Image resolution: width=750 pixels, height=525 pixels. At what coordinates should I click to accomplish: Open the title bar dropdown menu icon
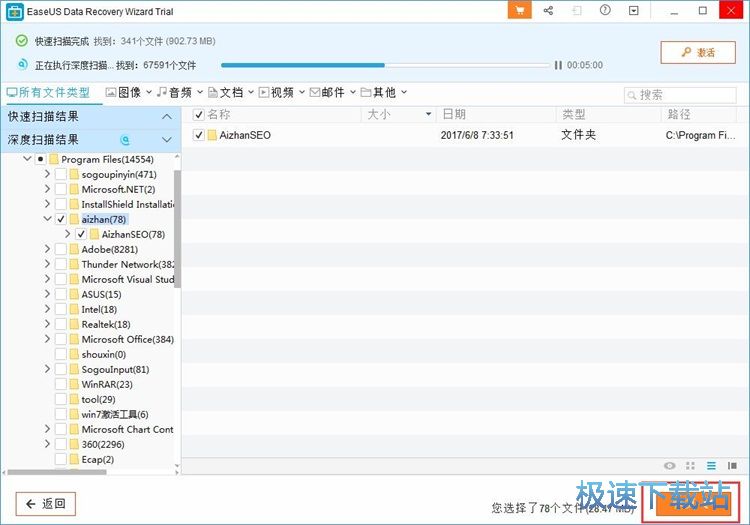pyautogui.click(x=634, y=11)
